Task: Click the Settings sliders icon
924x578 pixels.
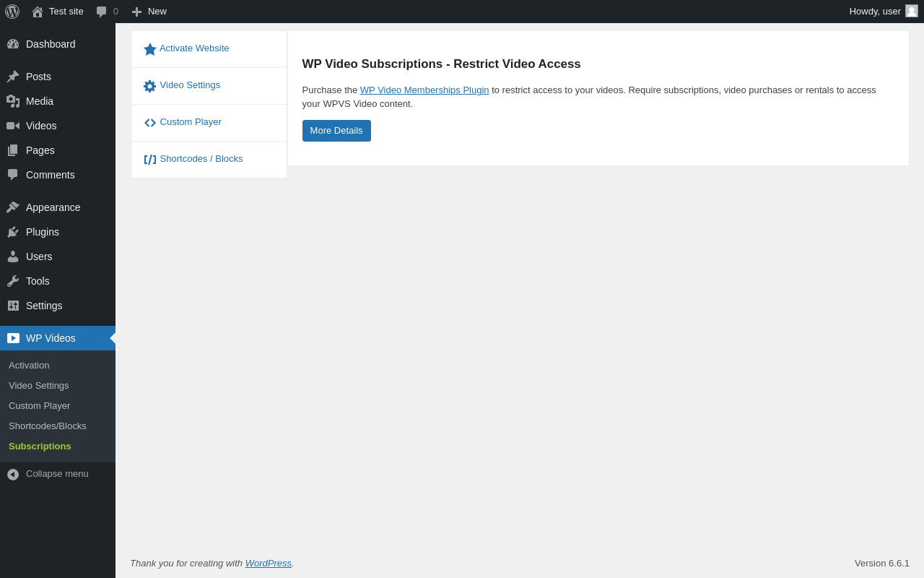Action: (x=13, y=306)
